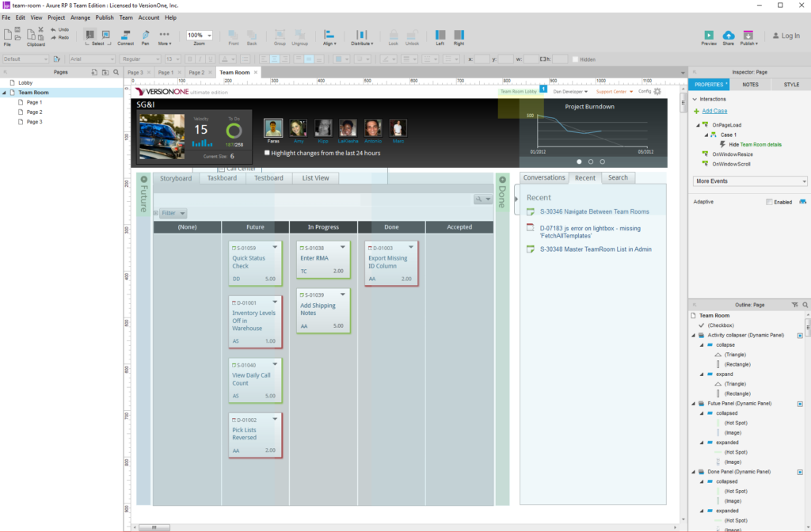Collapse the OnPageLoad event tree
The height and width of the screenshot is (532, 811).
pyautogui.click(x=698, y=125)
